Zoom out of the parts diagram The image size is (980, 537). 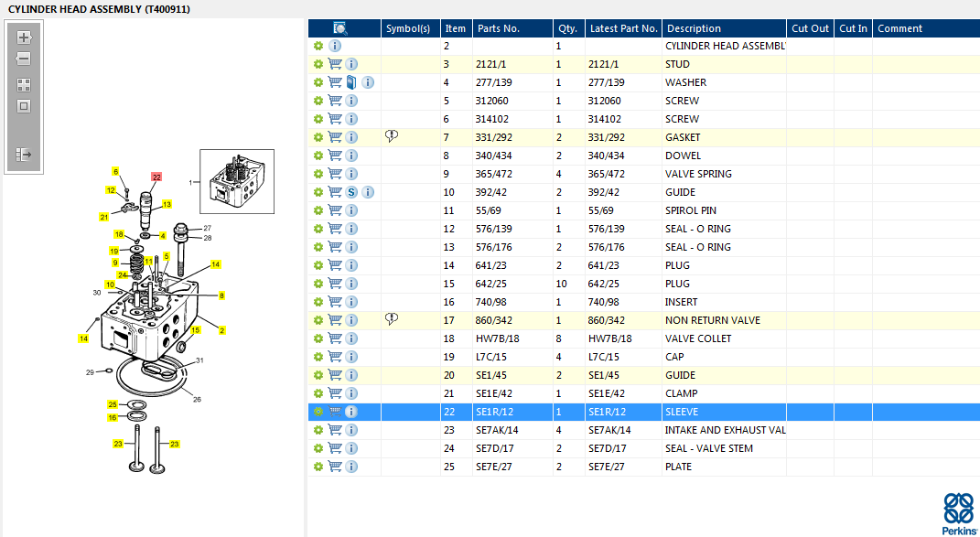24,59
